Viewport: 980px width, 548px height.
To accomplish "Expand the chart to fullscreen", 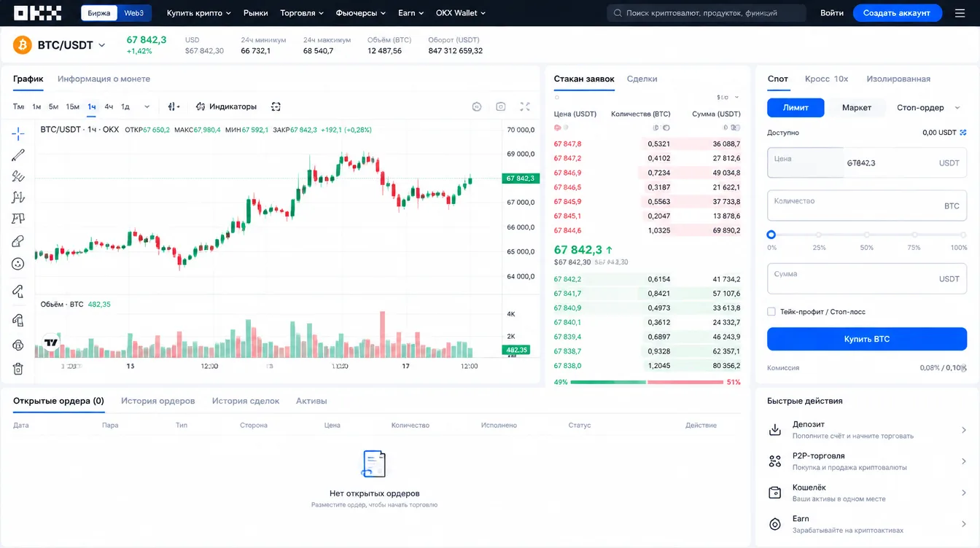I will click(525, 106).
